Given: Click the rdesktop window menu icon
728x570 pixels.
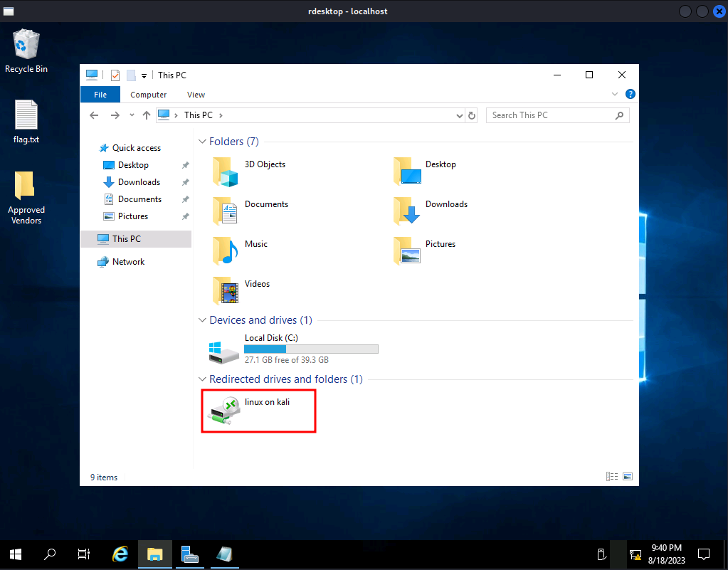Looking at the screenshot, I should (9, 11).
